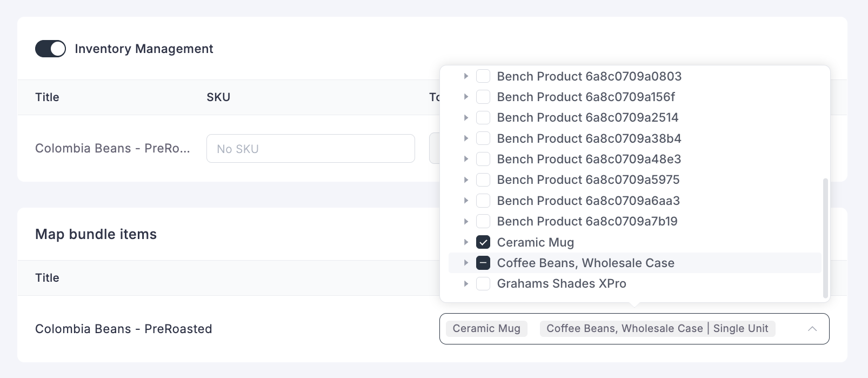
Task: Expand Bench Product 6a8c0709a5975 tree arrow
Action: [x=466, y=180]
